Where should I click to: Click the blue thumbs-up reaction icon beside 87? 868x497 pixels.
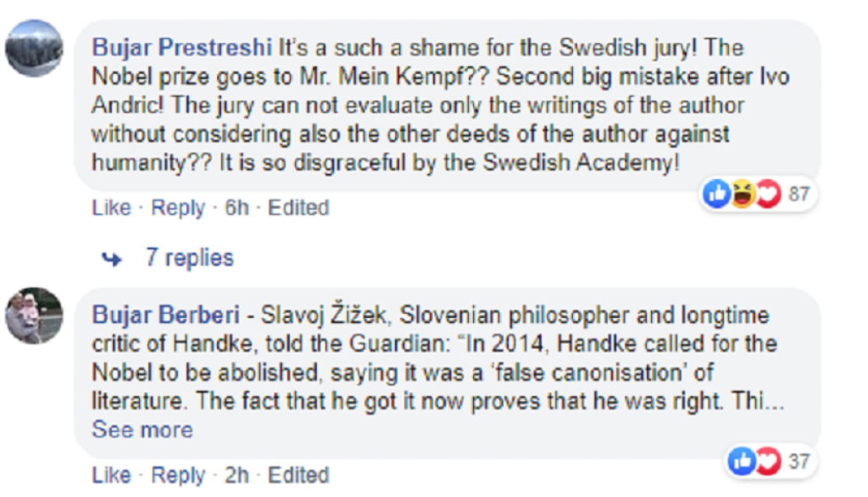click(x=717, y=194)
